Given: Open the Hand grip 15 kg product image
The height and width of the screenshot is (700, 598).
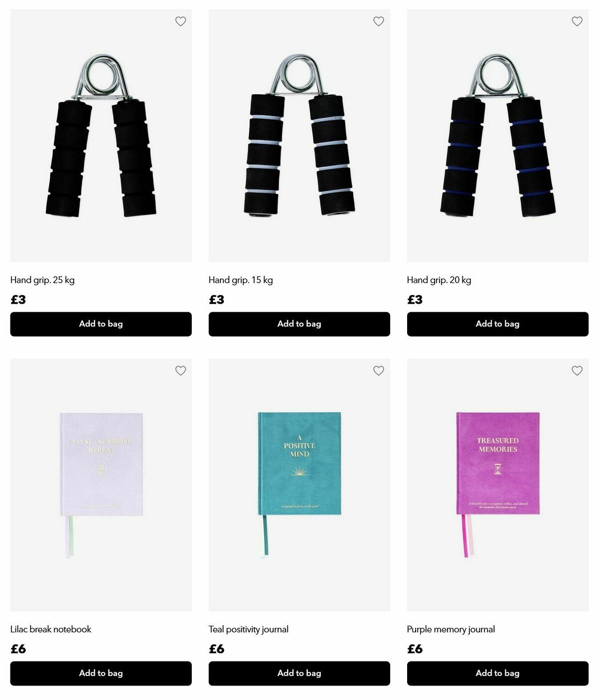Looking at the screenshot, I should coord(299,136).
